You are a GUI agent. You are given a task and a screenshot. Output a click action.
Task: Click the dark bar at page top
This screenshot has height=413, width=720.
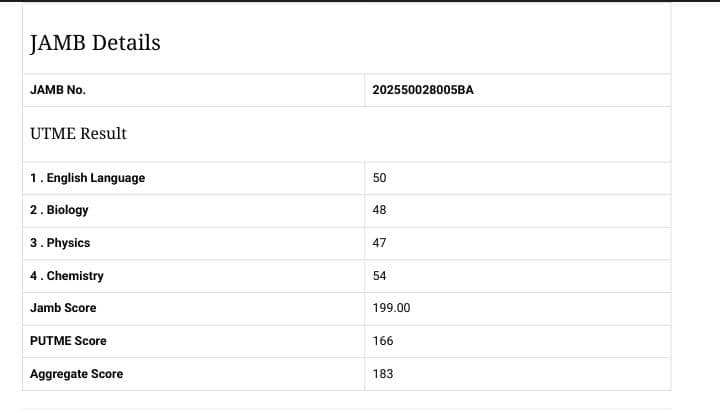coord(360,1)
